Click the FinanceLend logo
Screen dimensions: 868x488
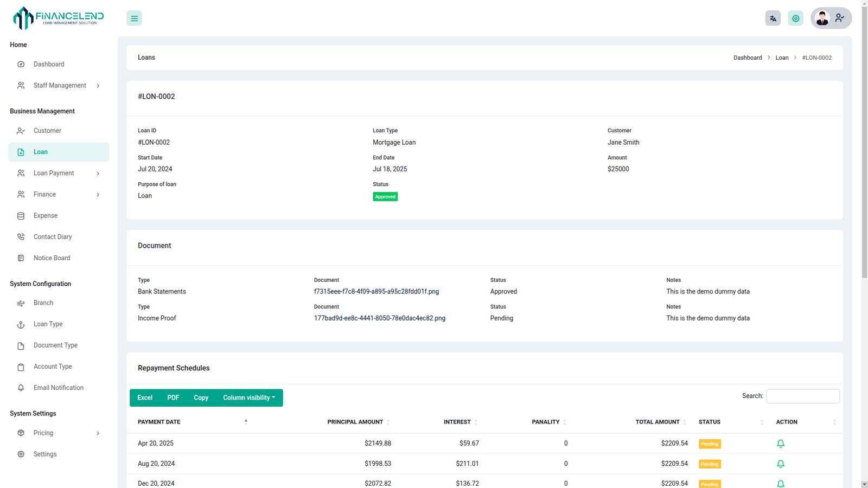[x=58, y=18]
